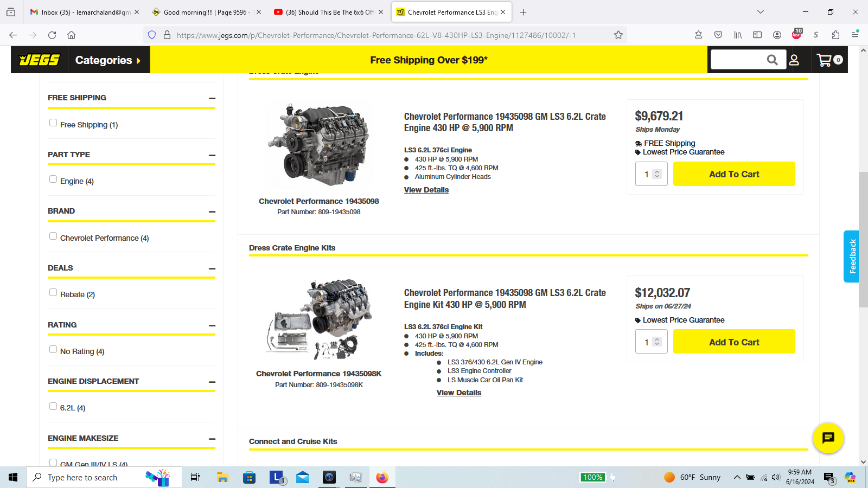
Task: Open the 19435098K engine kit image
Action: pos(319,319)
